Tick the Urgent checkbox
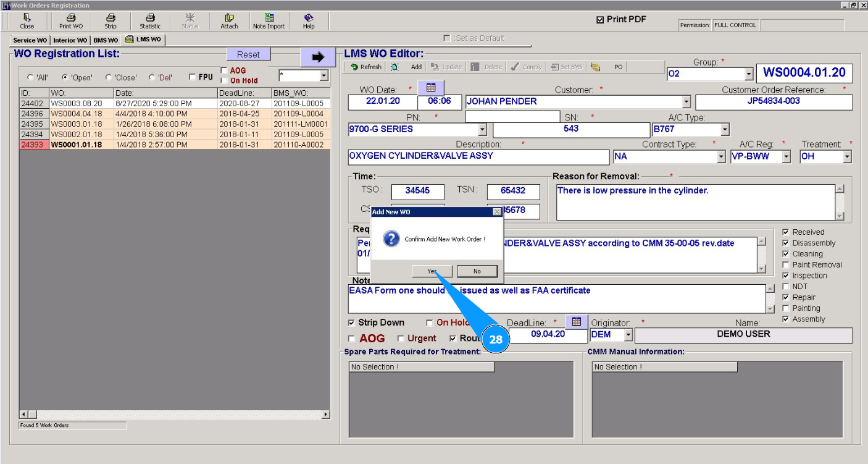This screenshot has height=464, width=868. click(x=401, y=339)
